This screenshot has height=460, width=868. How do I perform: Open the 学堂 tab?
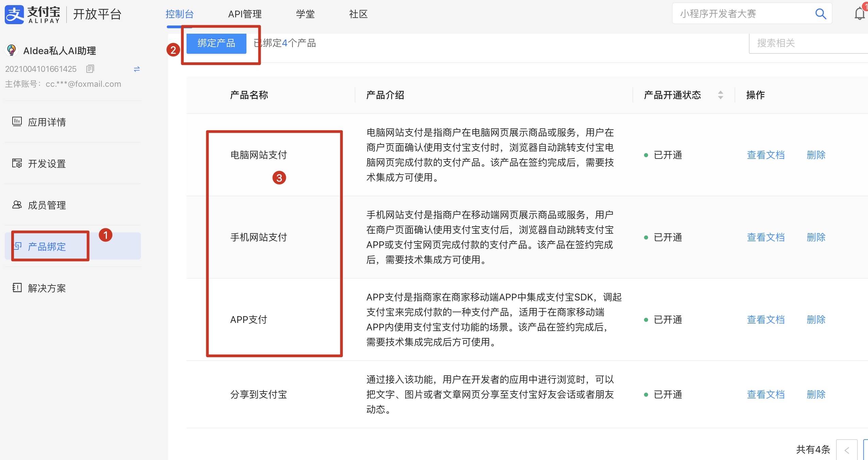(x=305, y=14)
